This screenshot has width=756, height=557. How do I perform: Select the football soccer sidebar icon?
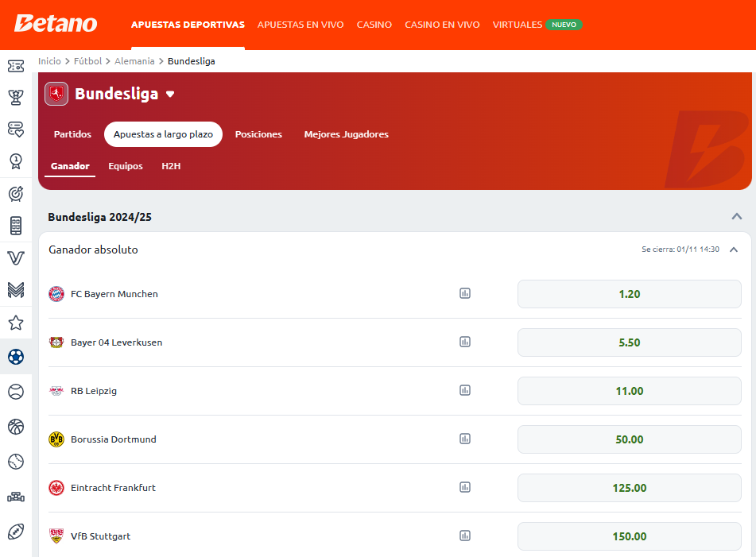(16, 357)
